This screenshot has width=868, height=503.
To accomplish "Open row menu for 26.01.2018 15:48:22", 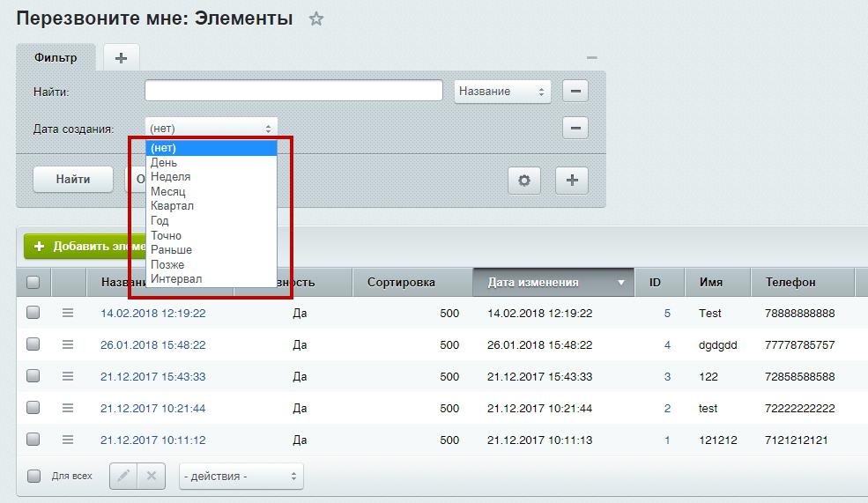I will tap(68, 344).
